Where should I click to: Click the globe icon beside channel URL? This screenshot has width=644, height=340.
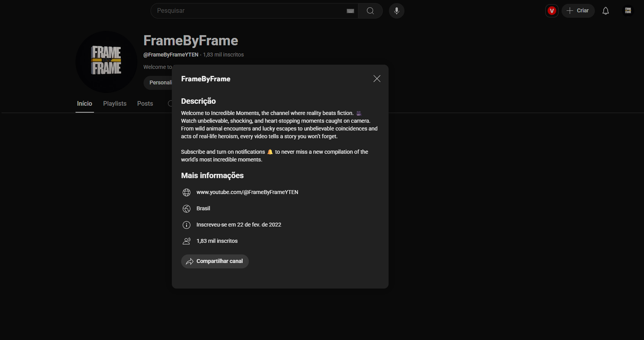point(186,193)
